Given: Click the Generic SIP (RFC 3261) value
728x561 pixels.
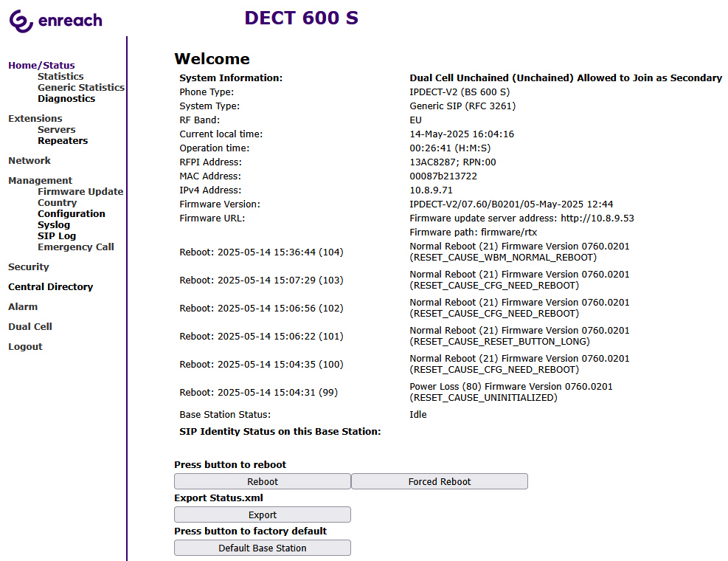Looking at the screenshot, I should tap(462, 106).
